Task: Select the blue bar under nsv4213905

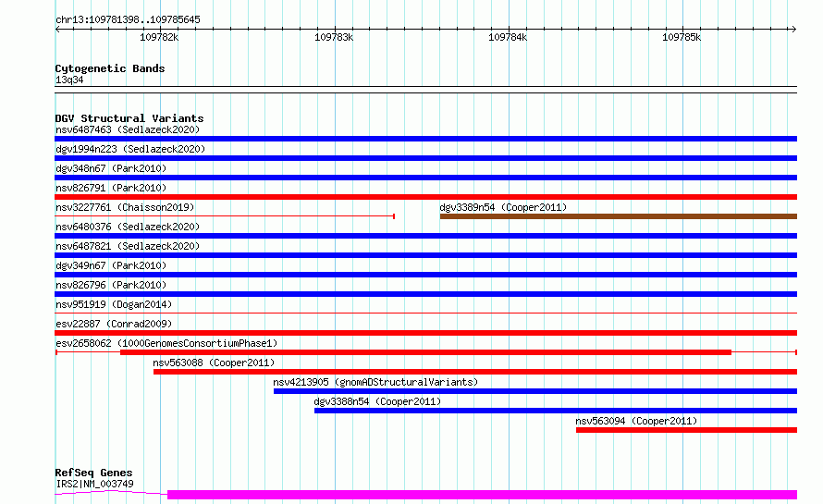Action: 535,391
